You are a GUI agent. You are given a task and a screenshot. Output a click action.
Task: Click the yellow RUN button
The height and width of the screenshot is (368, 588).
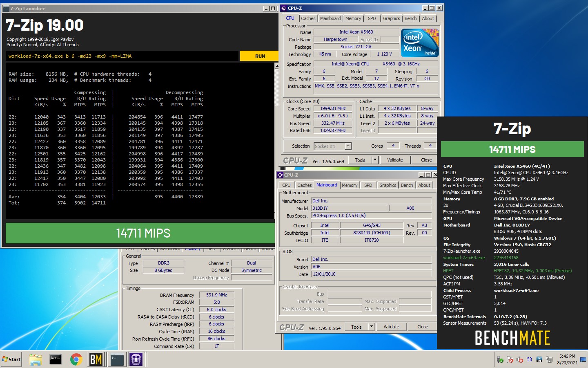click(x=259, y=56)
